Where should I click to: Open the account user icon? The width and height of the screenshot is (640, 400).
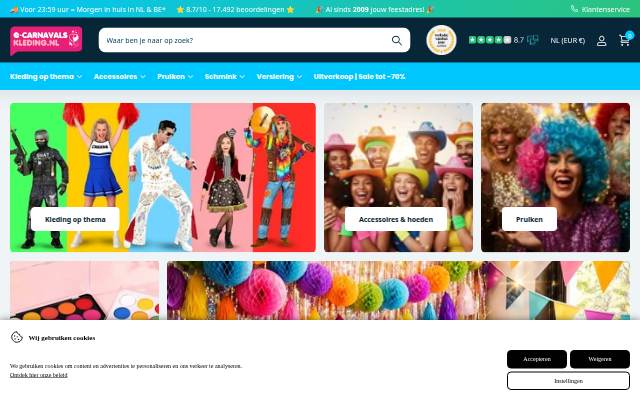[x=601, y=40]
